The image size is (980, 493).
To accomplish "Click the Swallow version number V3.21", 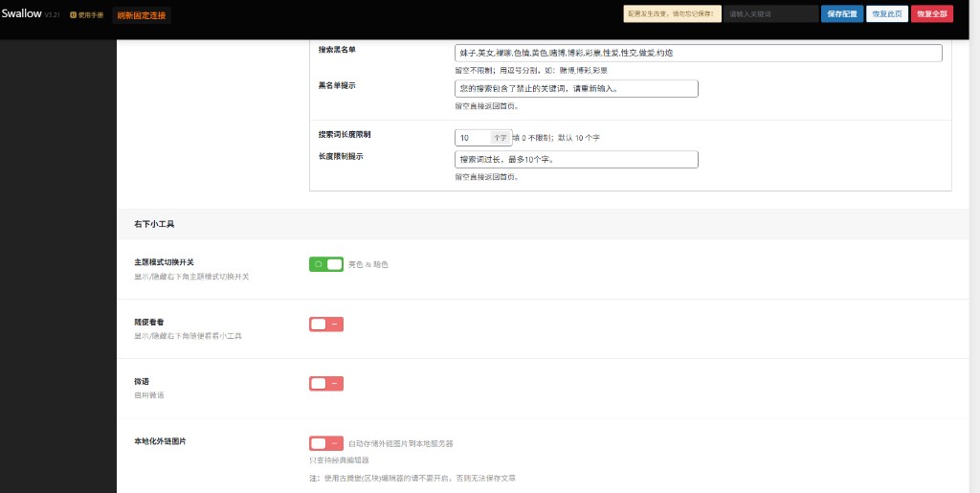I will [x=53, y=15].
